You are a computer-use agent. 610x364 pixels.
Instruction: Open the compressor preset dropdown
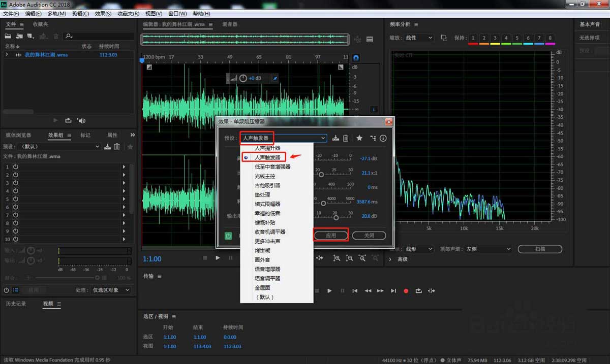tap(284, 138)
